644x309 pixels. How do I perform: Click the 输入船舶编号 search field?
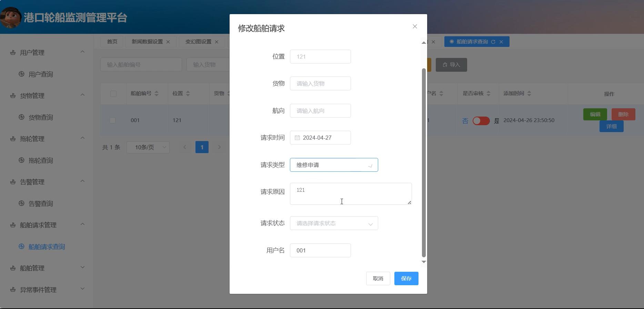(141, 64)
